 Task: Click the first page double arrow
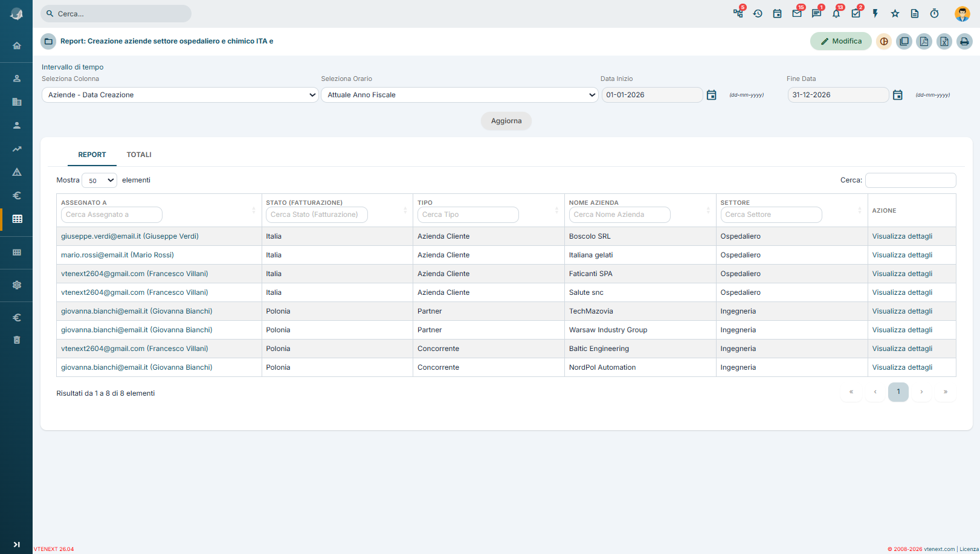851,391
